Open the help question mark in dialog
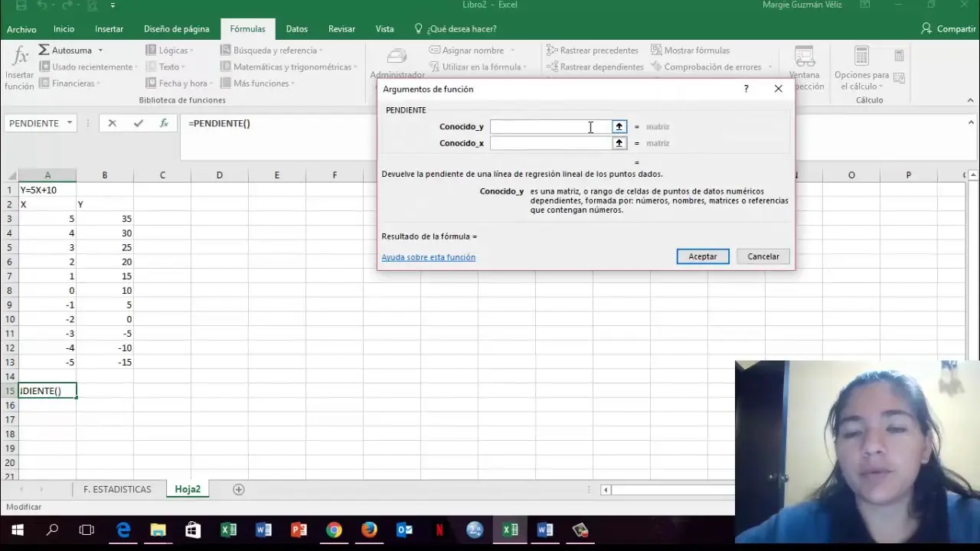 (x=746, y=89)
